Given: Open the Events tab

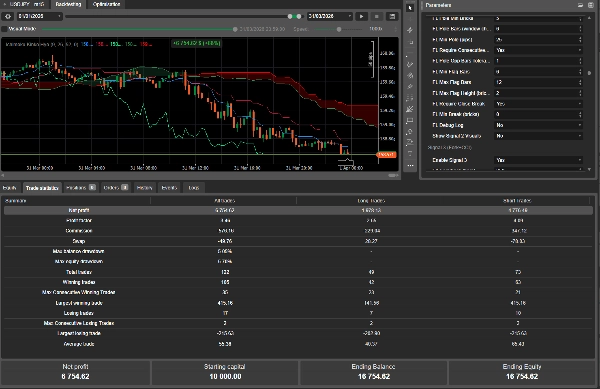Looking at the screenshot, I should (x=169, y=187).
